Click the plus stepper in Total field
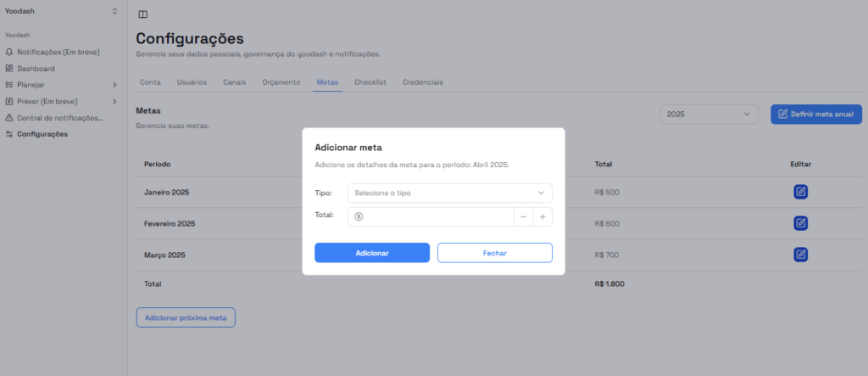The height and width of the screenshot is (376, 868). pyautogui.click(x=542, y=216)
